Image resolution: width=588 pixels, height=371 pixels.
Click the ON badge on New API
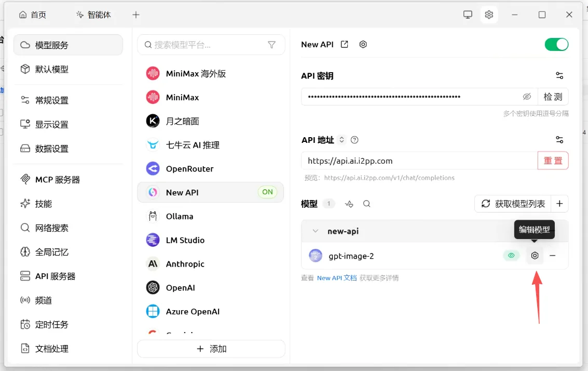click(x=267, y=192)
